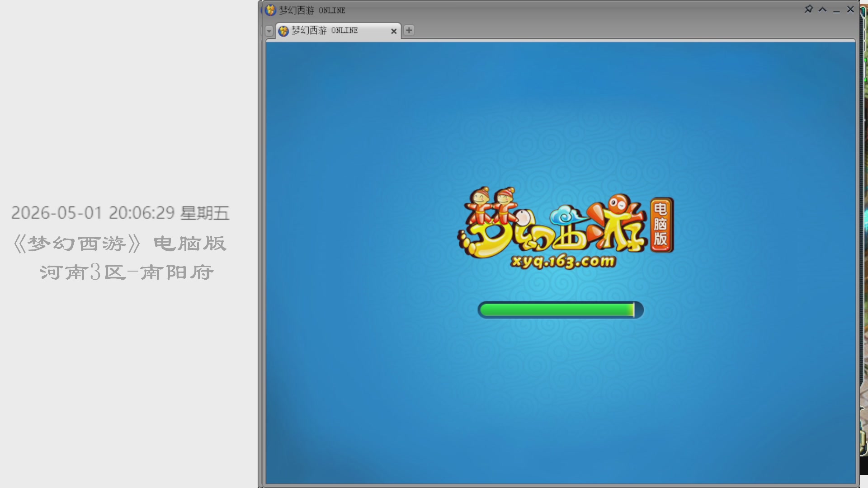Click the xyq.163.com website text

click(563, 262)
